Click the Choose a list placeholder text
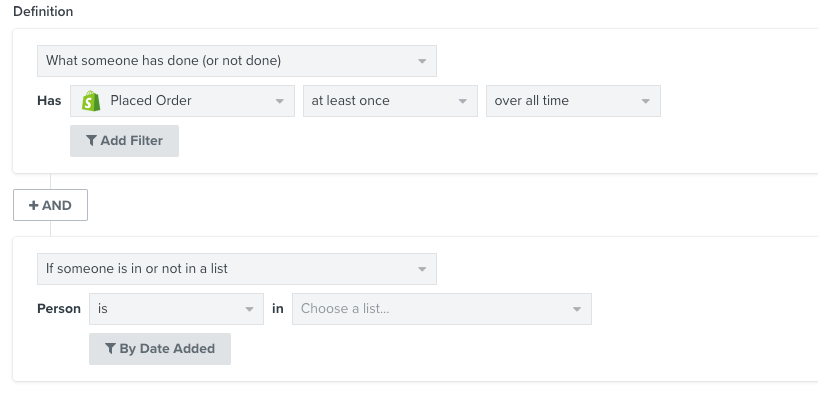Viewport: 818px width, 397px height. pyautogui.click(x=345, y=309)
